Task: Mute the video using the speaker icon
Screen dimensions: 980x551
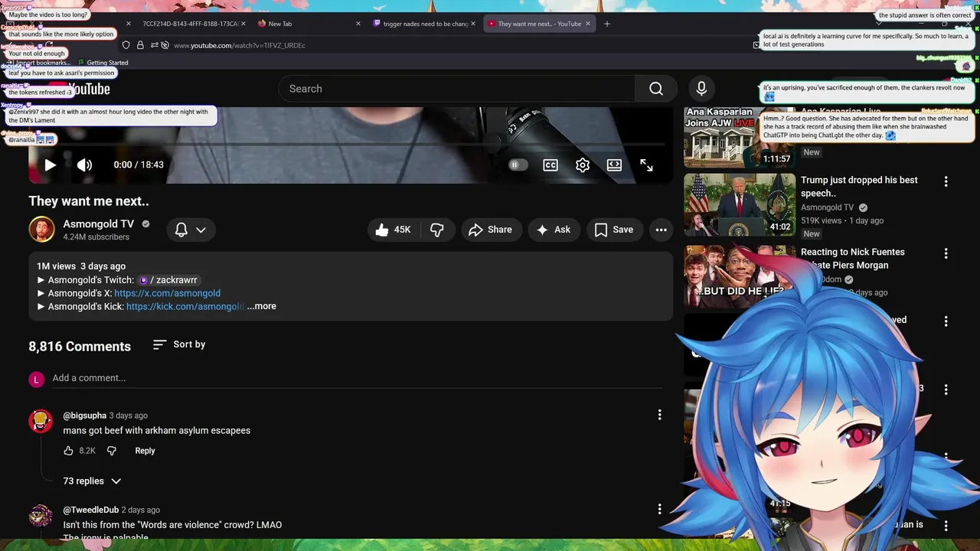Action: [x=84, y=165]
